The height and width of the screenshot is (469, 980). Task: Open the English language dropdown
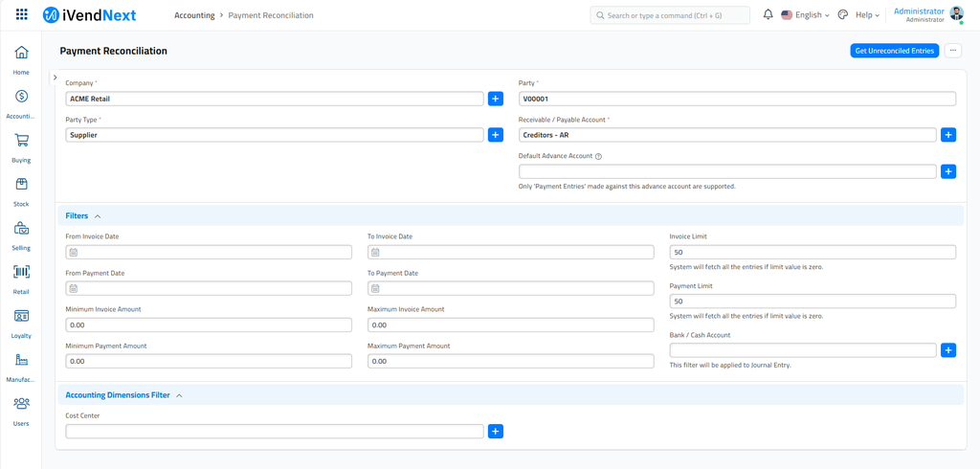[806, 15]
